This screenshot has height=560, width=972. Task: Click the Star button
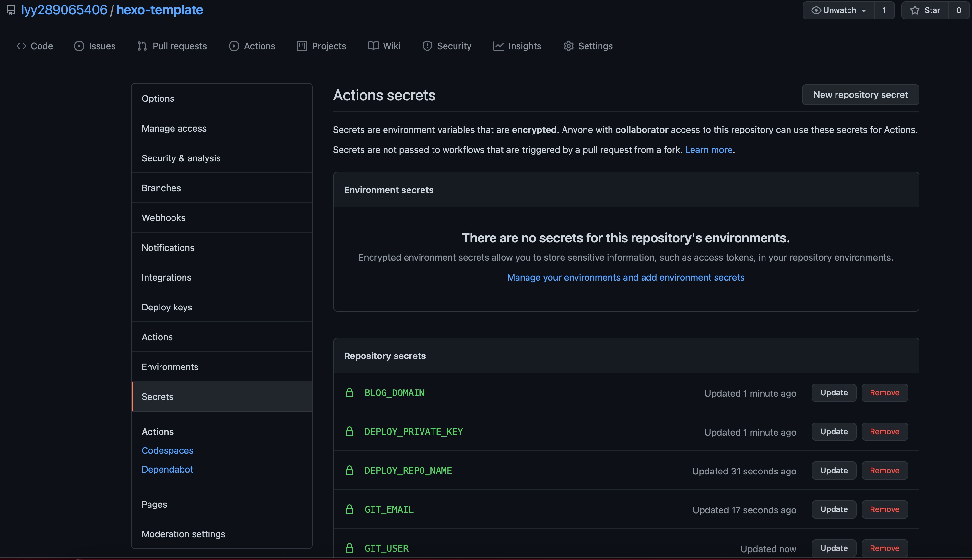pyautogui.click(x=925, y=10)
